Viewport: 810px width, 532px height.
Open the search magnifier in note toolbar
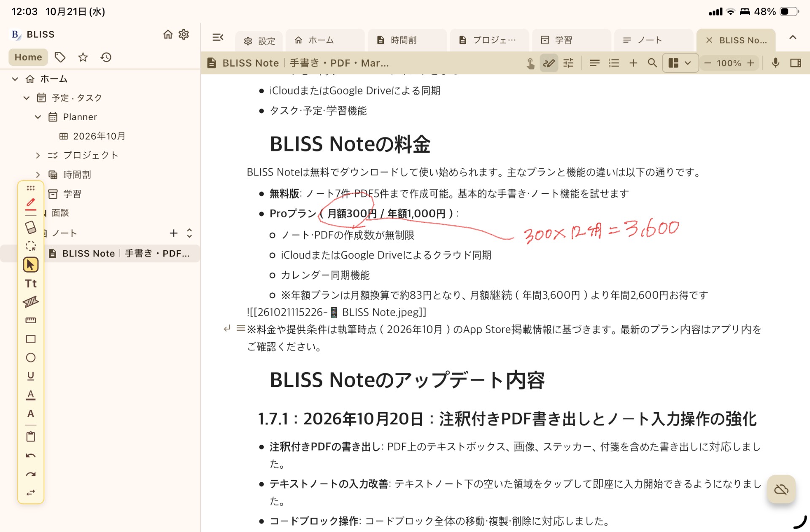pos(652,63)
